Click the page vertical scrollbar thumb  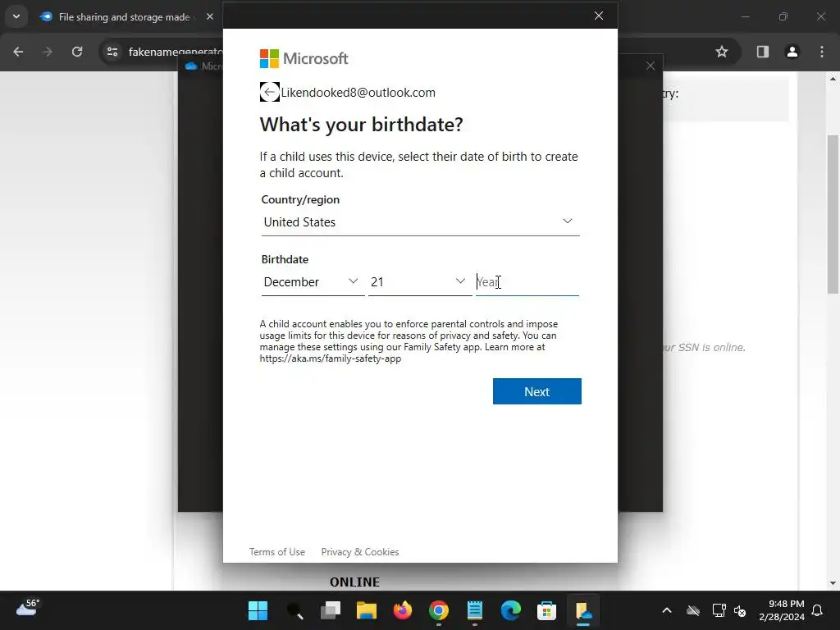833,214
